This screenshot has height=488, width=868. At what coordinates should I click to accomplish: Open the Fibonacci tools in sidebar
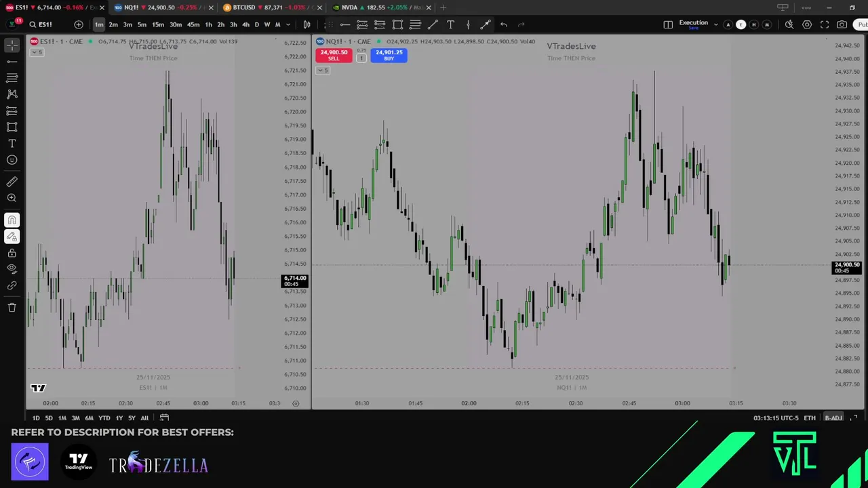click(12, 78)
